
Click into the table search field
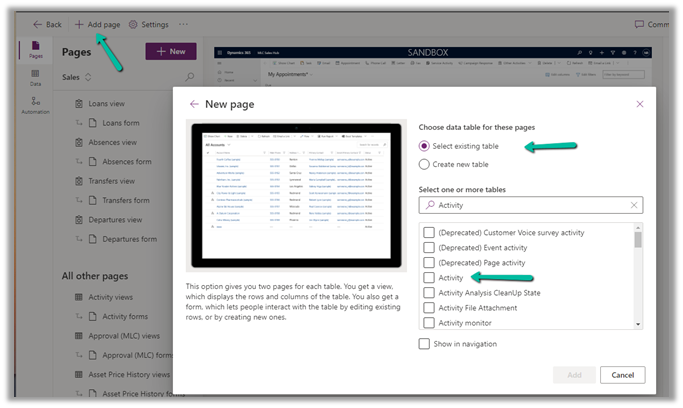point(530,204)
